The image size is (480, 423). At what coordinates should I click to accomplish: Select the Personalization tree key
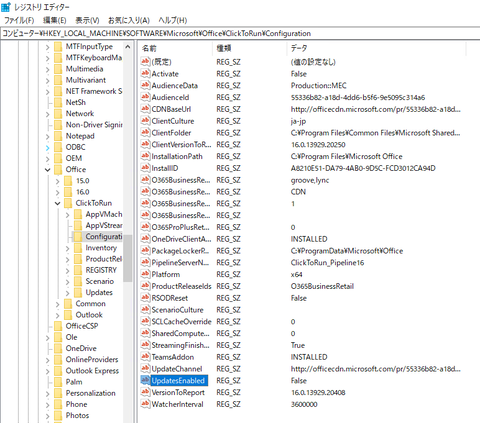[90, 393]
